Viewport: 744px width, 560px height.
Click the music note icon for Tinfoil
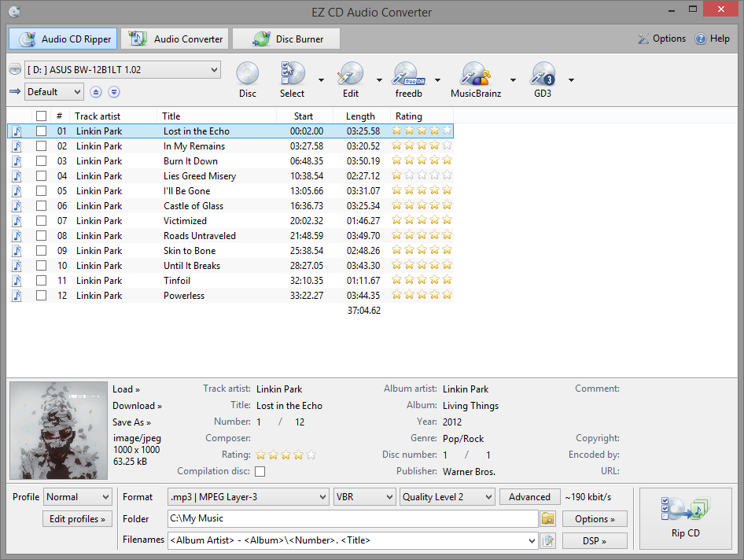[x=17, y=281]
